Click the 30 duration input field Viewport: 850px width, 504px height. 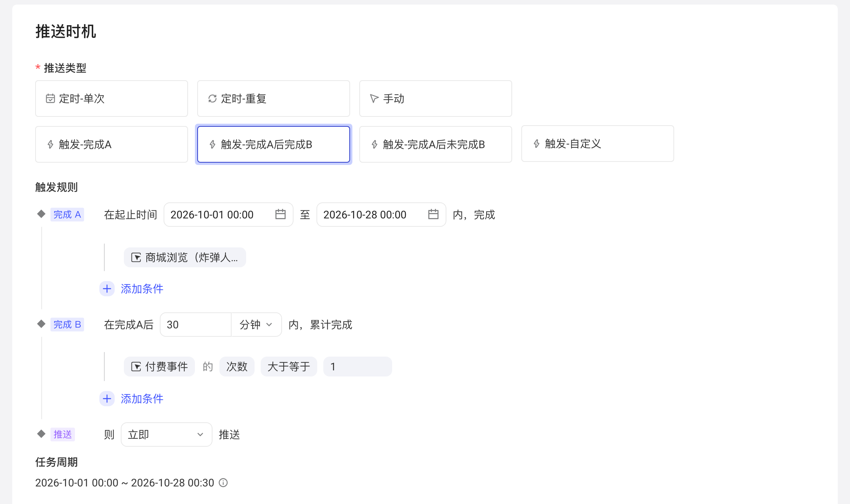pyautogui.click(x=196, y=325)
